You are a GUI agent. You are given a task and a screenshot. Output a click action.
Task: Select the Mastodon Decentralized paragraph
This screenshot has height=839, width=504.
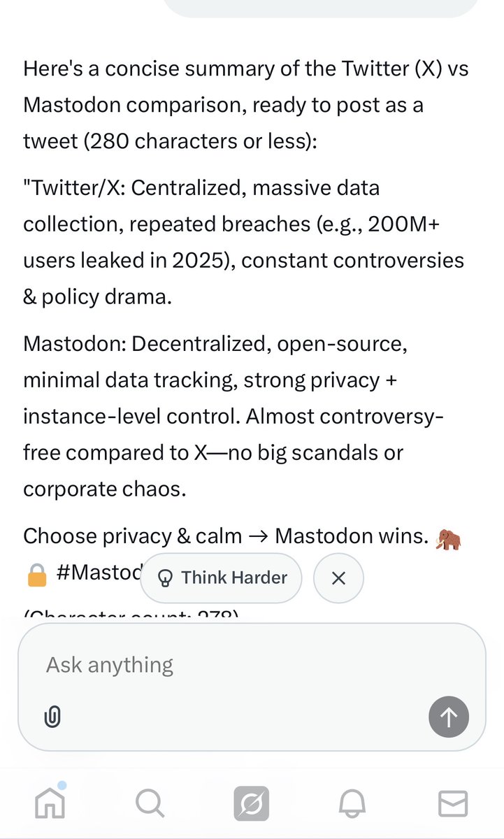coord(233,417)
